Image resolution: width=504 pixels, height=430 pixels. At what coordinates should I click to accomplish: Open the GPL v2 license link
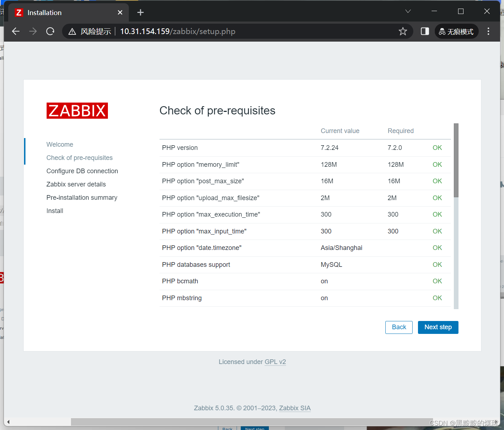pyautogui.click(x=275, y=362)
